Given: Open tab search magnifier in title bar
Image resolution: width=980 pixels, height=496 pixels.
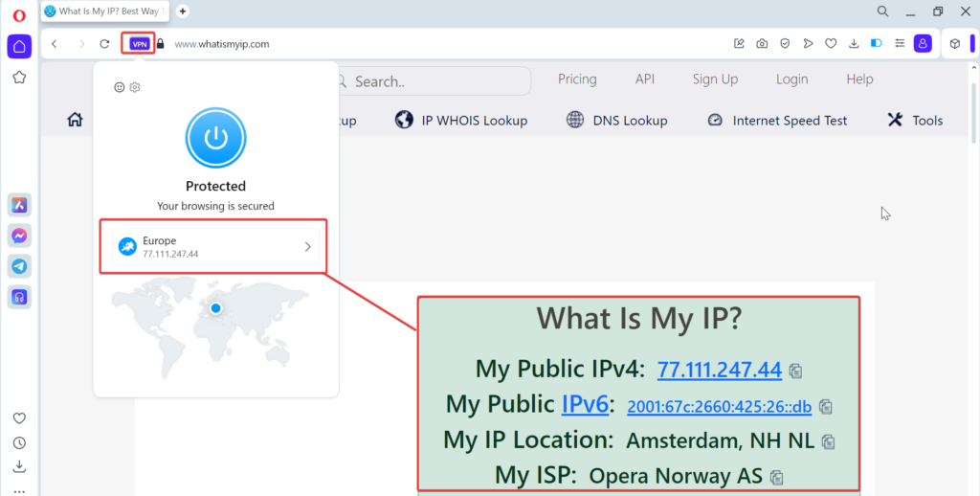Looking at the screenshot, I should coord(882,11).
